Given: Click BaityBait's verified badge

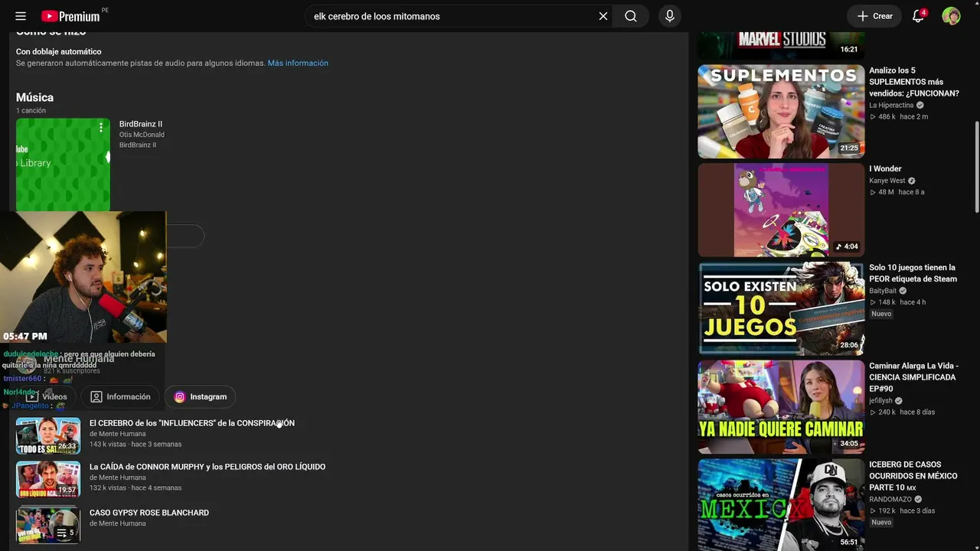Looking at the screenshot, I should pyautogui.click(x=903, y=291).
